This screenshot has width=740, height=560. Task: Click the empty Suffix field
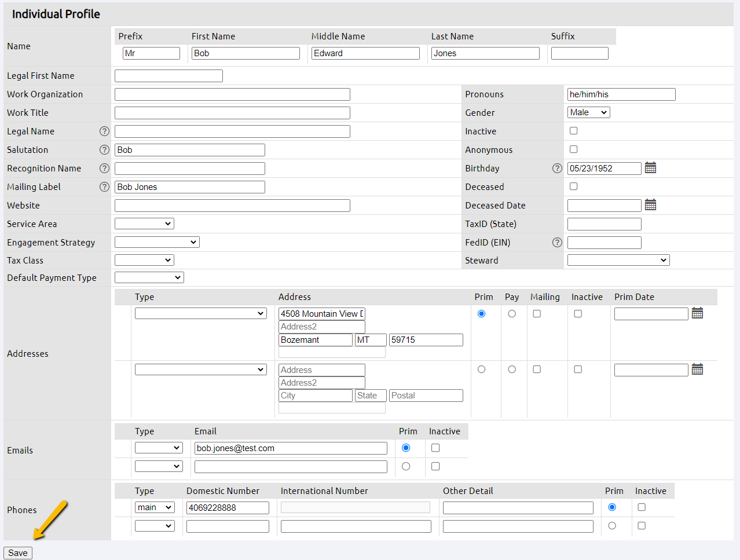580,53
